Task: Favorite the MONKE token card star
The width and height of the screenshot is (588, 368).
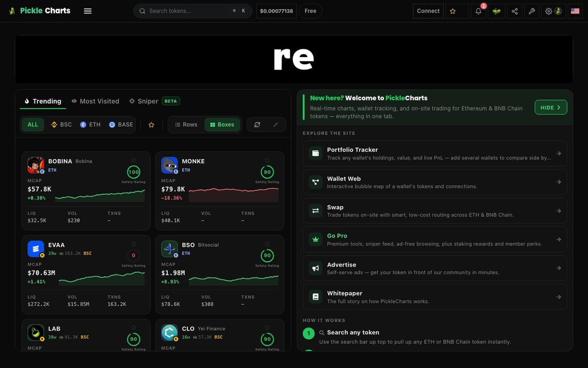Action: pyautogui.click(x=267, y=160)
